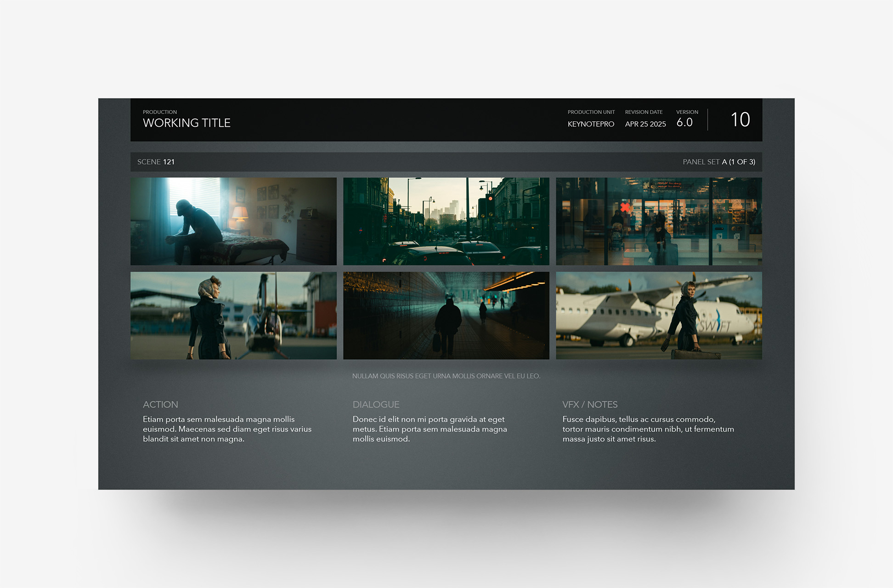Select the bedroom scene thumbnail

(x=233, y=221)
